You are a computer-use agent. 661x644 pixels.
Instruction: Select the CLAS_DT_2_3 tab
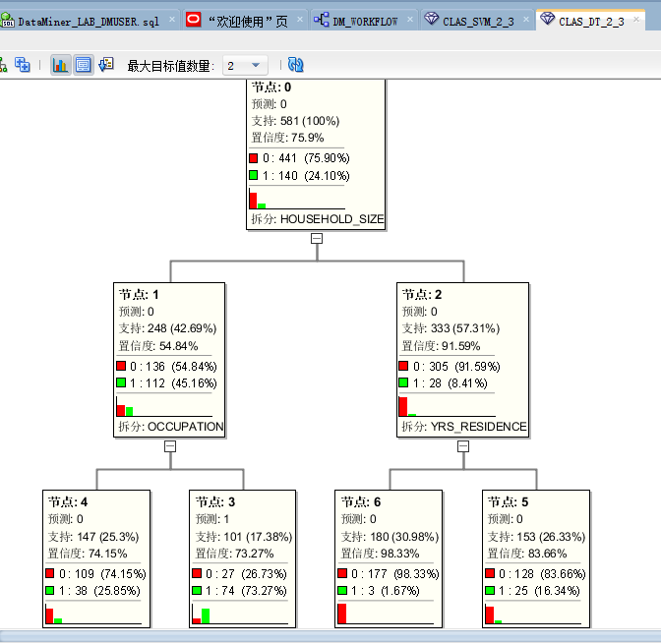click(591, 21)
